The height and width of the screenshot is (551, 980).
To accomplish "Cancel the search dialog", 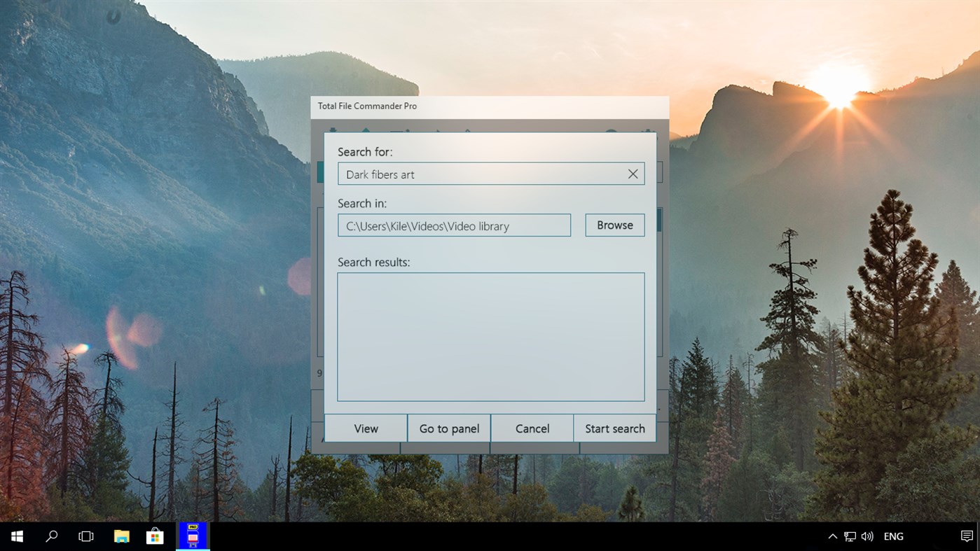I will tap(532, 428).
